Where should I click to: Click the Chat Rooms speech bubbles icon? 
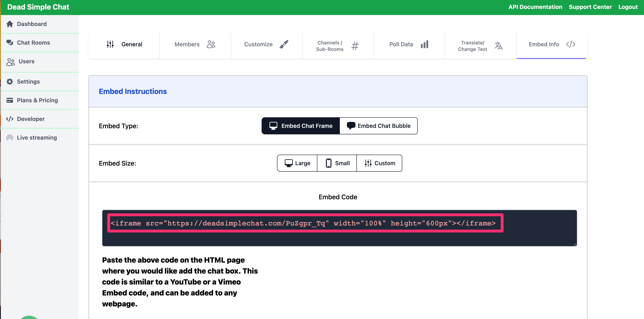(x=10, y=43)
